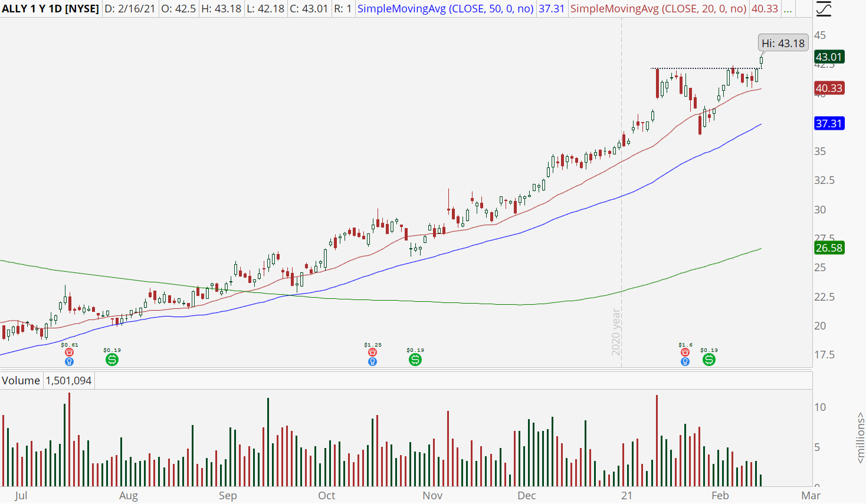Screen dimensions: 866x504
Task: Click the 'Volume' study label
Action: coord(21,381)
